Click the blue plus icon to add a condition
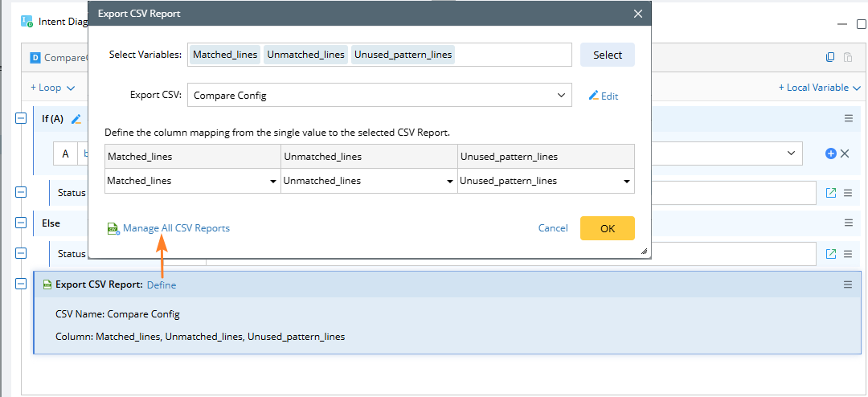This screenshot has height=397, width=868. 831,153
